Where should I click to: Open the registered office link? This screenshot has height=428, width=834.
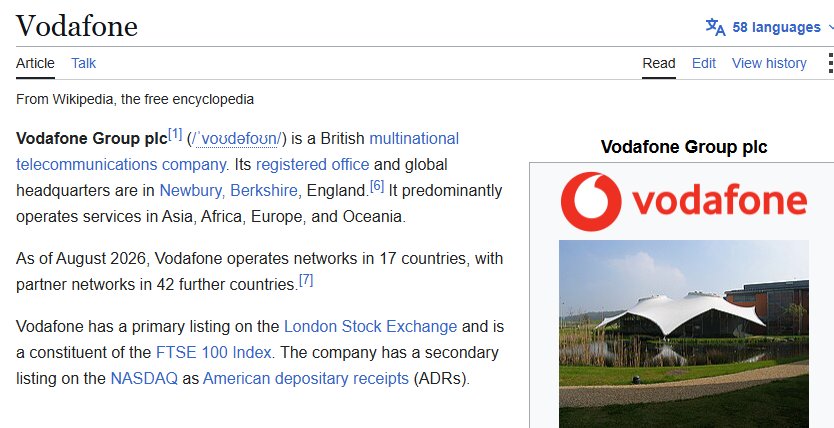tap(312, 165)
